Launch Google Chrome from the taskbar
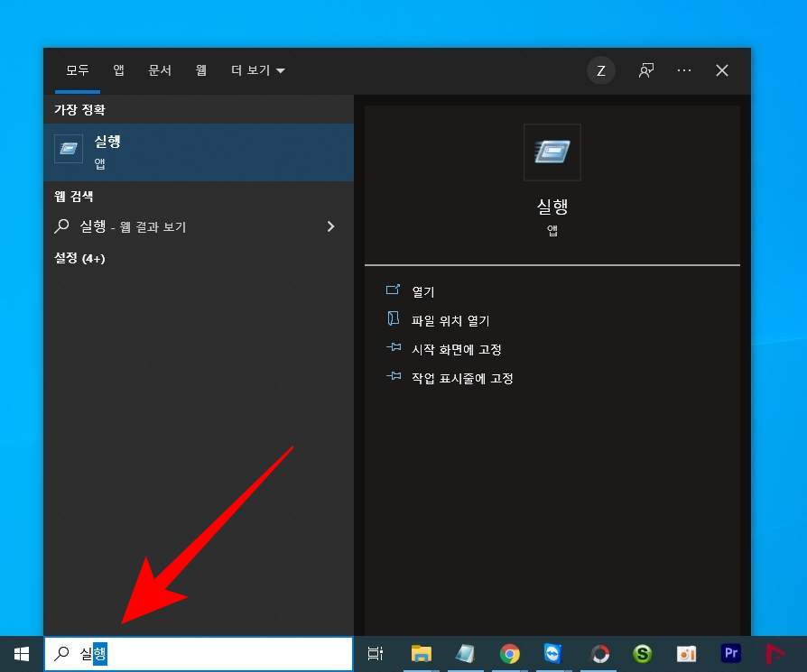 click(x=510, y=652)
